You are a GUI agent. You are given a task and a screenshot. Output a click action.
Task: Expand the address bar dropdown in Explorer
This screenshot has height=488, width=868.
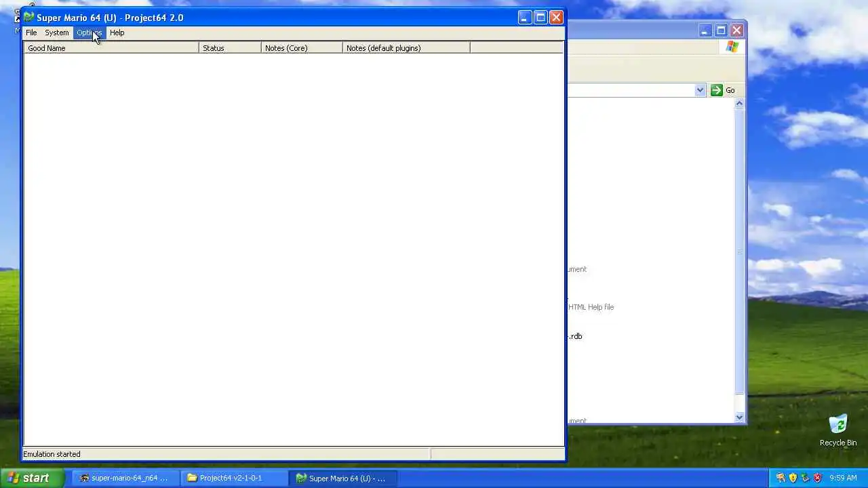[x=700, y=90]
